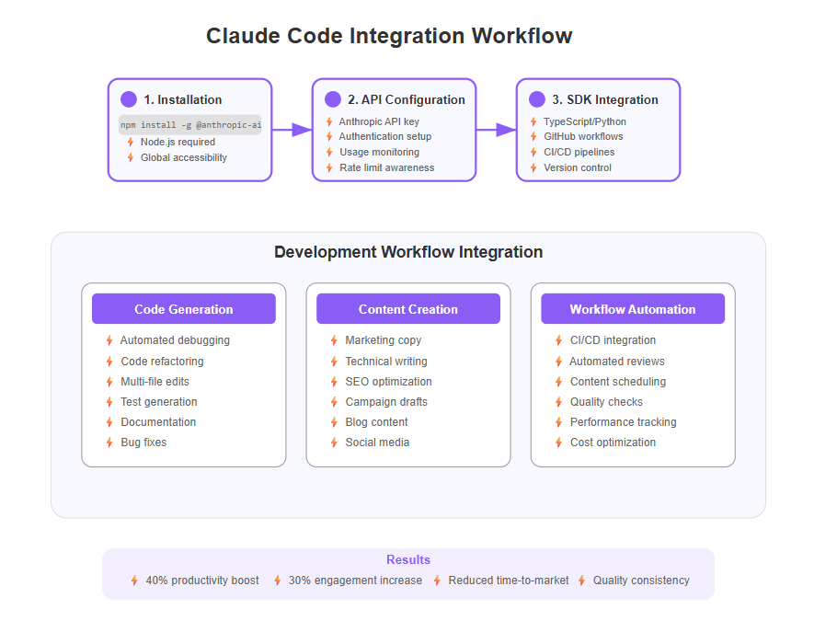Click the bolt icon beside CI/CD integration

pyautogui.click(x=559, y=340)
